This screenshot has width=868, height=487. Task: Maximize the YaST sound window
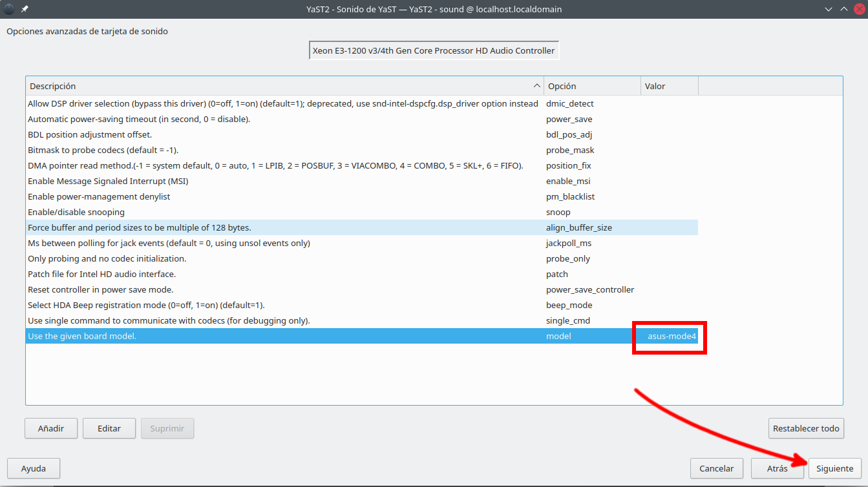click(843, 9)
